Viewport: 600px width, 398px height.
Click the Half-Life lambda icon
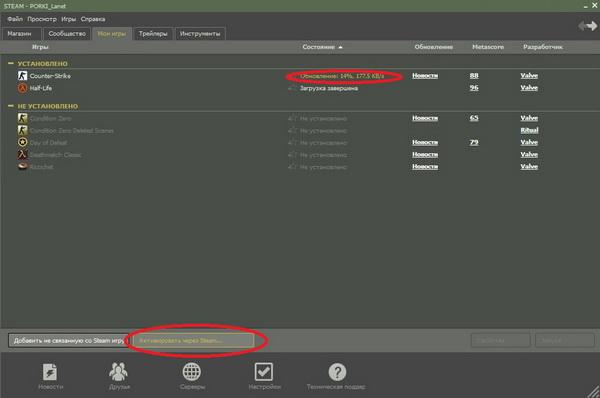tap(23, 88)
